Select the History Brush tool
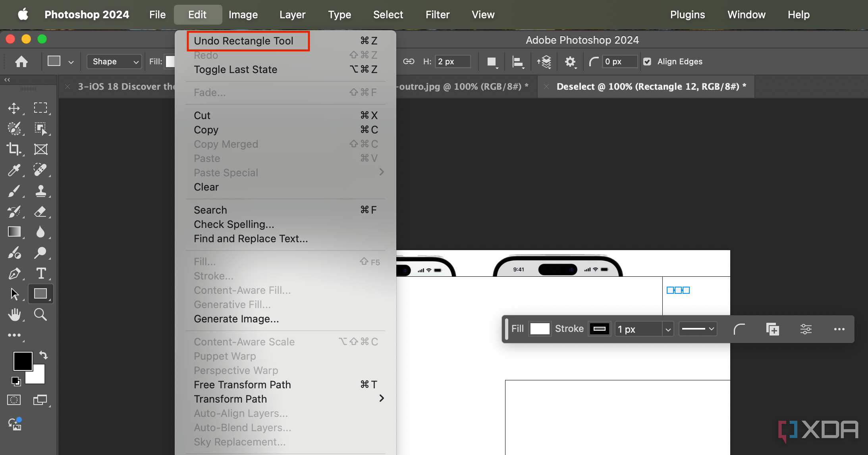 (x=14, y=211)
